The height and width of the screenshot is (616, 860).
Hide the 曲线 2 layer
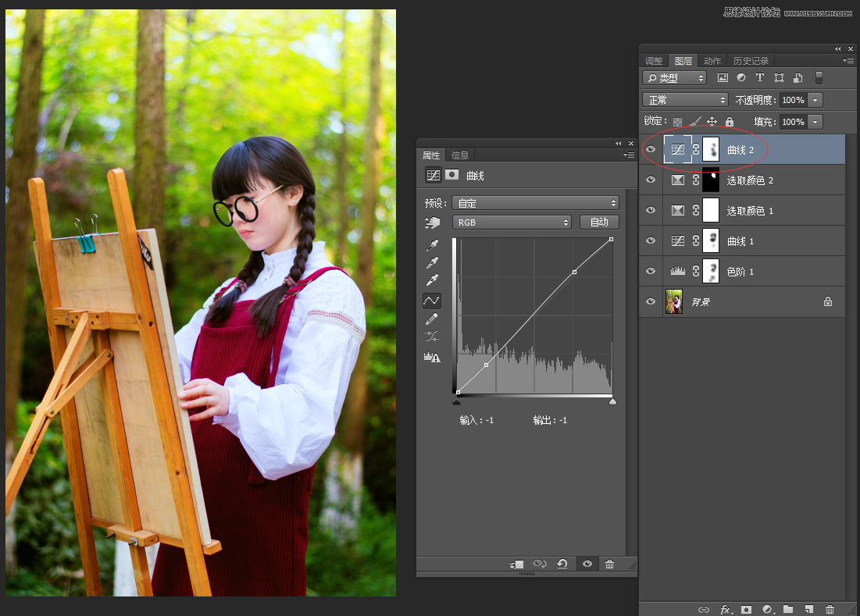pos(651,150)
